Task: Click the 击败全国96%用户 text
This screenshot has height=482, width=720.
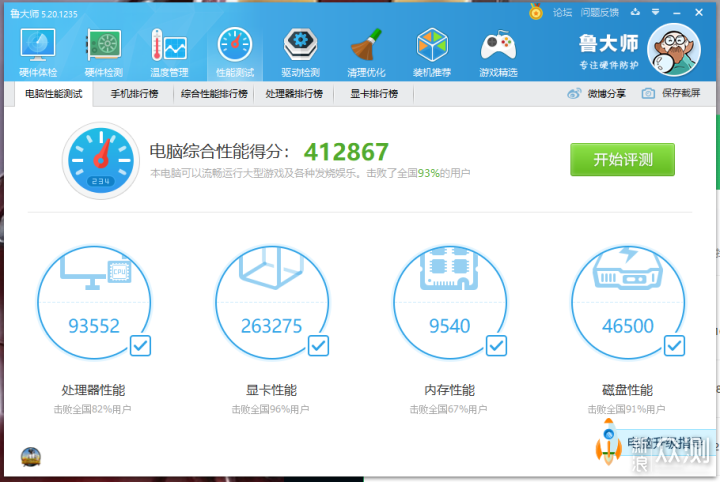Action: pyautogui.click(x=270, y=409)
